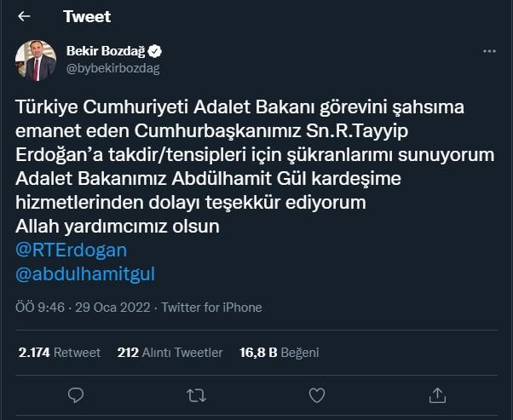Click the retweet arrows icon
The width and height of the screenshot is (513, 420).
(196, 394)
